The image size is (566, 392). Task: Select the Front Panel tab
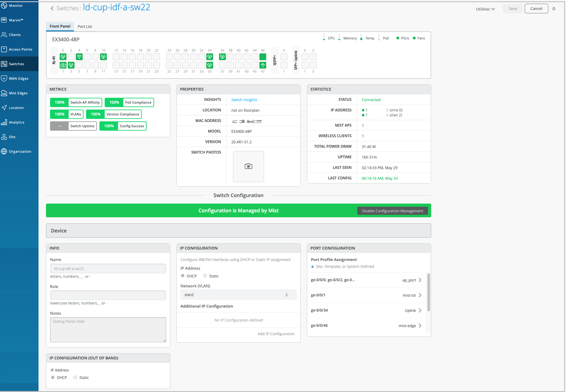(x=60, y=26)
